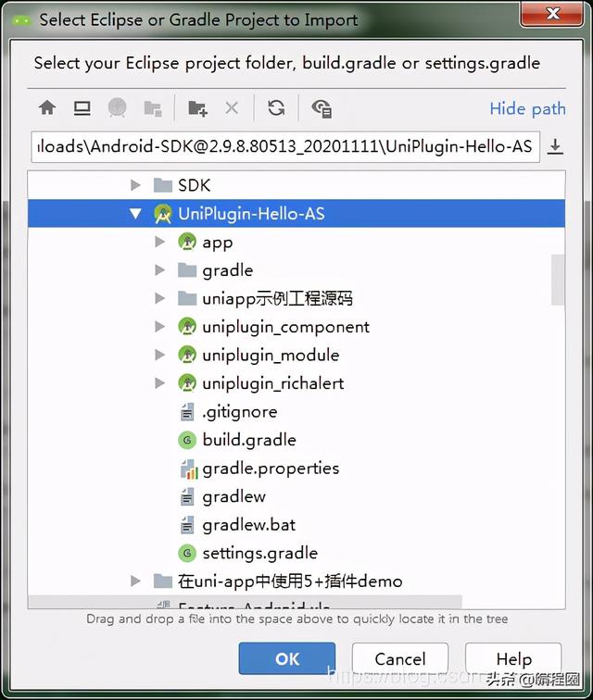
Task: Click inside the path input field
Action: pos(285,146)
